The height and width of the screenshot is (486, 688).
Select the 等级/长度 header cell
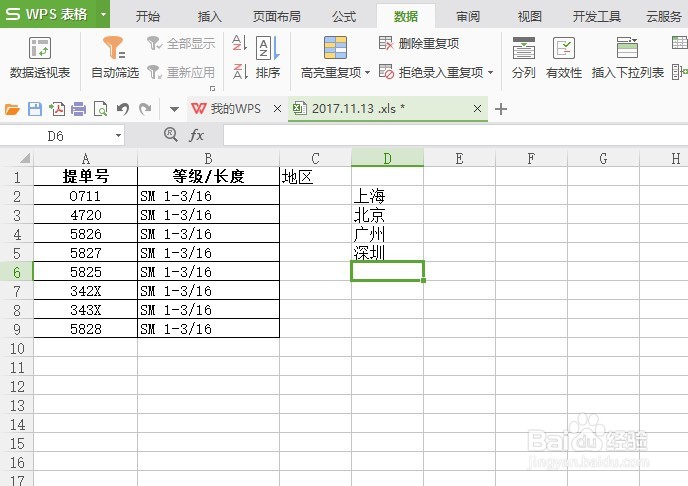[208, 177]
